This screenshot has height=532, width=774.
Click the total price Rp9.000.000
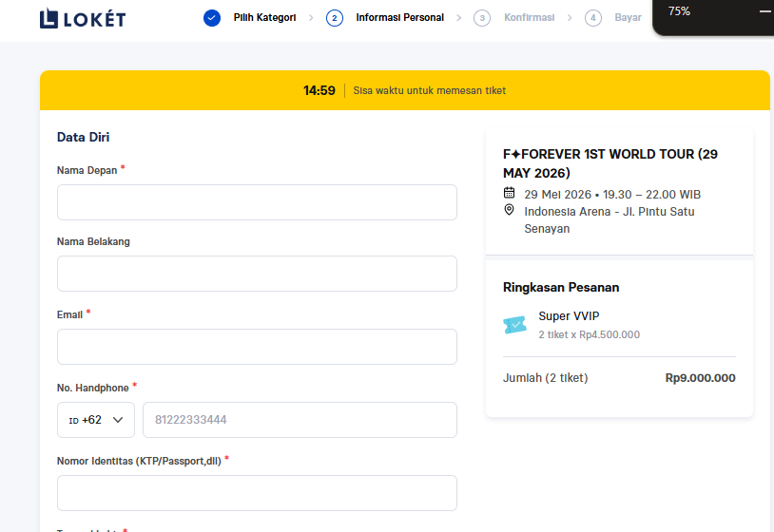700,378
